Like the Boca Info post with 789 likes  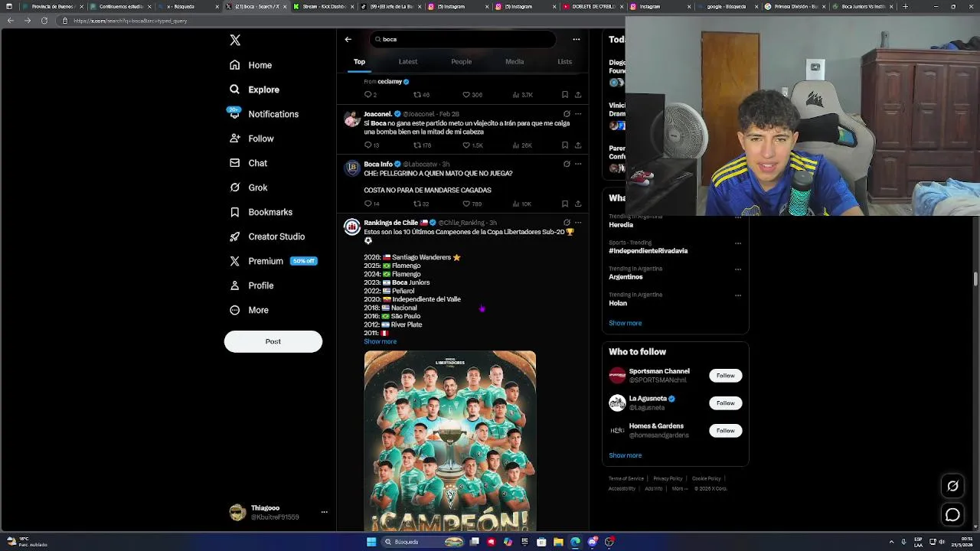click(472, 204)
